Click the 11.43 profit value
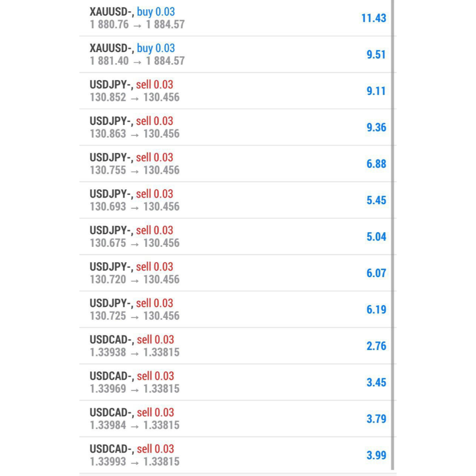The image size is (476, 476). pos(374,18)
